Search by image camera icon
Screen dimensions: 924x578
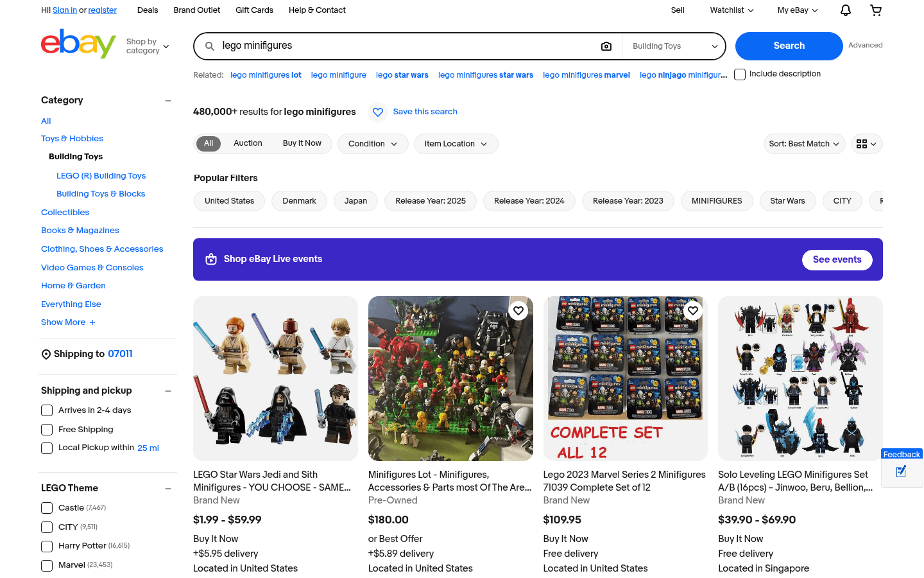[x=606, y=46]
